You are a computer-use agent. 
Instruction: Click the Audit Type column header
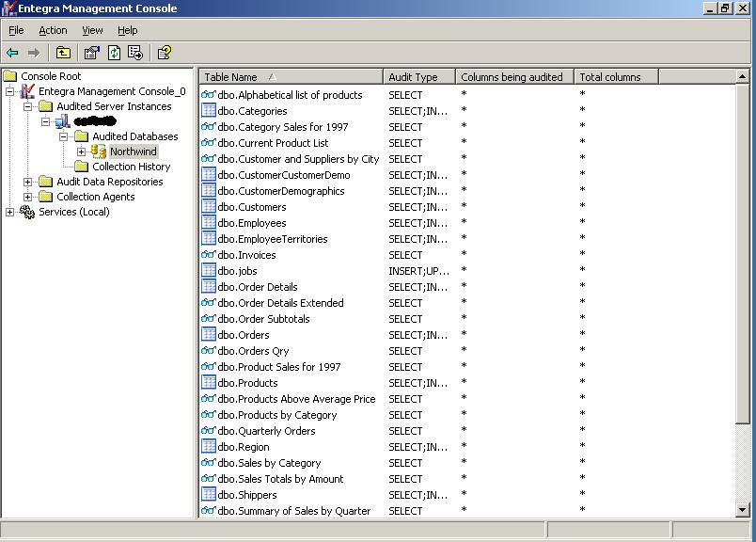[414, 76]
